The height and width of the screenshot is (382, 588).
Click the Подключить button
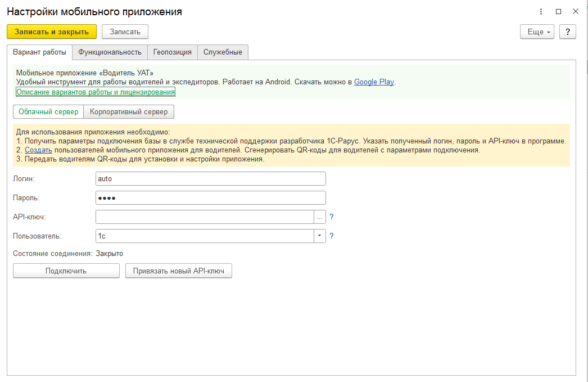point(66,271)
